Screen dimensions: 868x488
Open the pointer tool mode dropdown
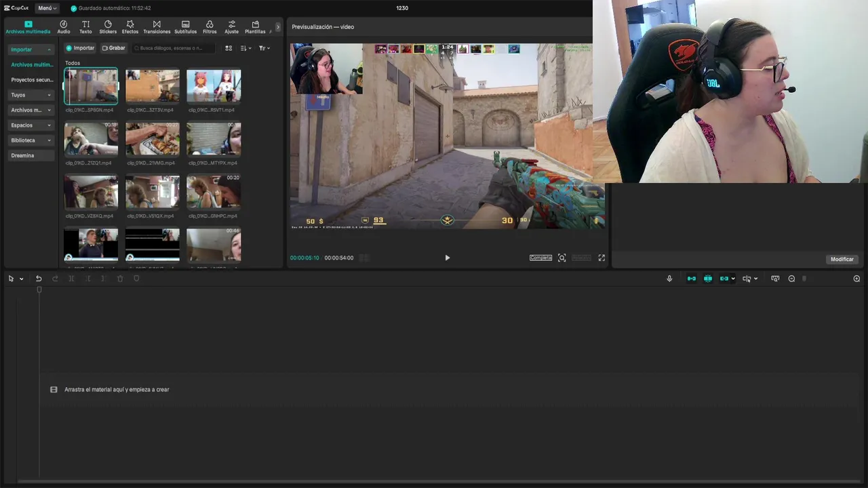point(21,279)
